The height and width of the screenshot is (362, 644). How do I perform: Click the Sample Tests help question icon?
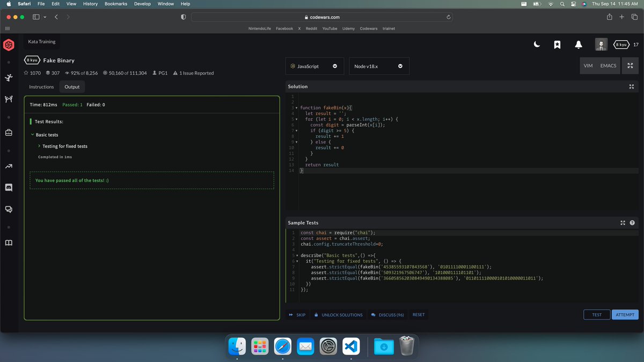click(632, 223)
